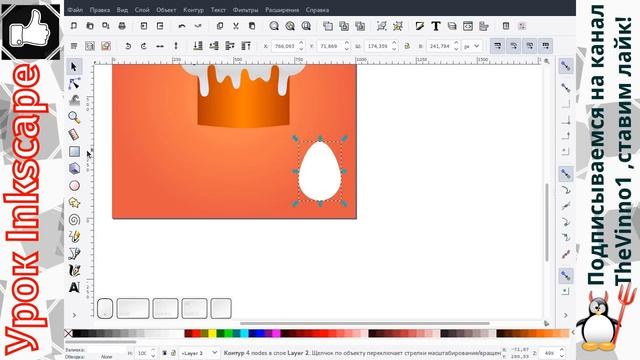Screen dimensions: 640x360
Task: Toggle snap bounding boxes button
Action: (566, 87)
